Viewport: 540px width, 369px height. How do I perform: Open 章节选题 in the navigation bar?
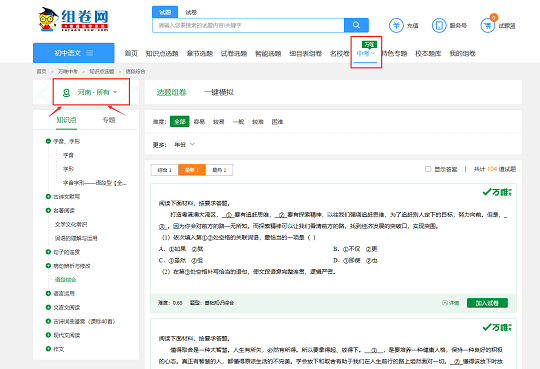(200, 53)
